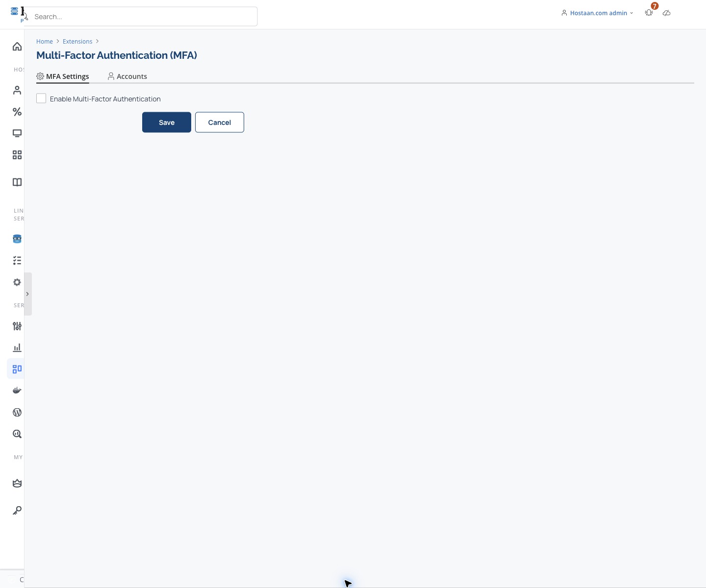Expand the collapsed sidebar using its chevron
Viewport: 706px width, 588px height.
(27, 294)
